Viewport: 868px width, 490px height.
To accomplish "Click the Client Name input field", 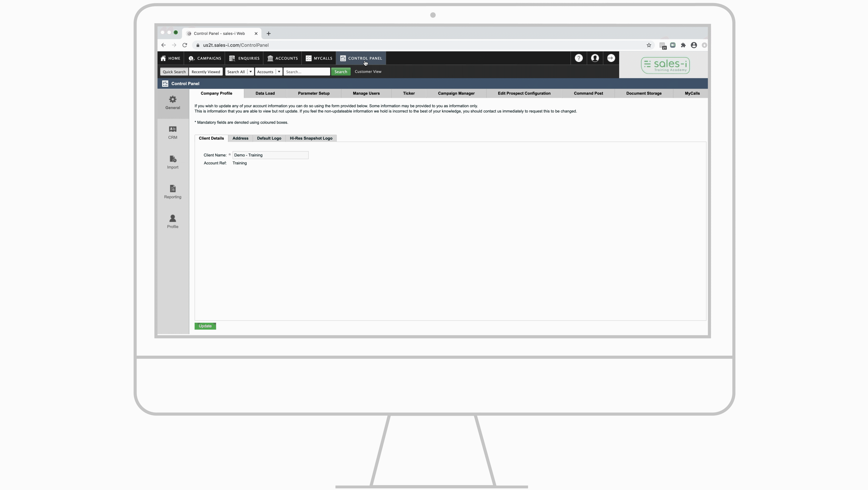I will click(x=270, y=155).
